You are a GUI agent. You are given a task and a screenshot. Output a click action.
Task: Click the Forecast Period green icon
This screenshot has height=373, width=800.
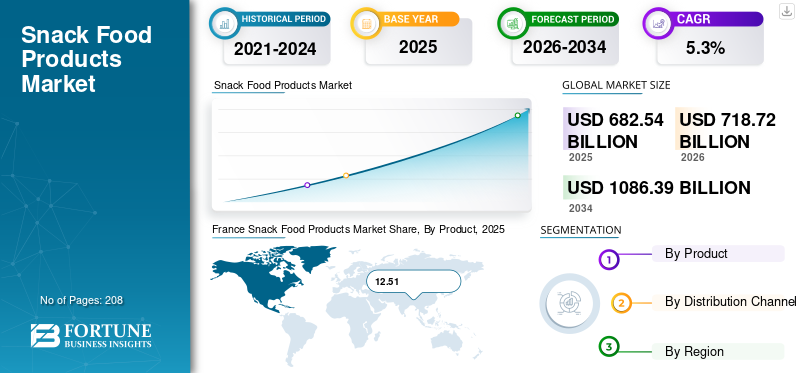point(512,23)
